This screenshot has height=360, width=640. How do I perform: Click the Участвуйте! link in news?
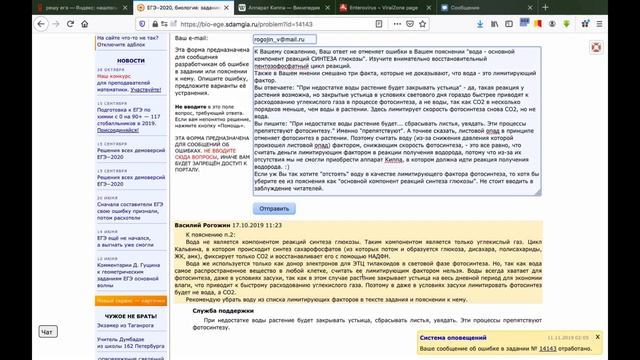146,89
